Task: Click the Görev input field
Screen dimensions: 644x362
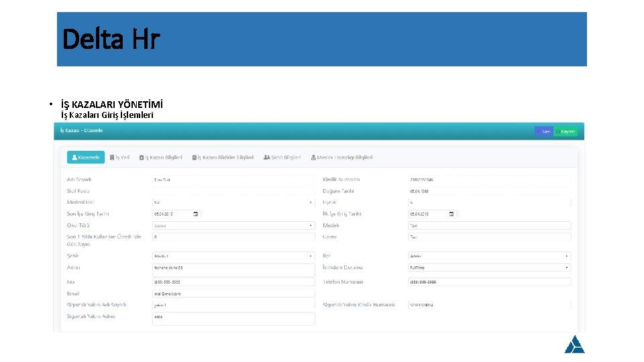Action: point(489,237)
